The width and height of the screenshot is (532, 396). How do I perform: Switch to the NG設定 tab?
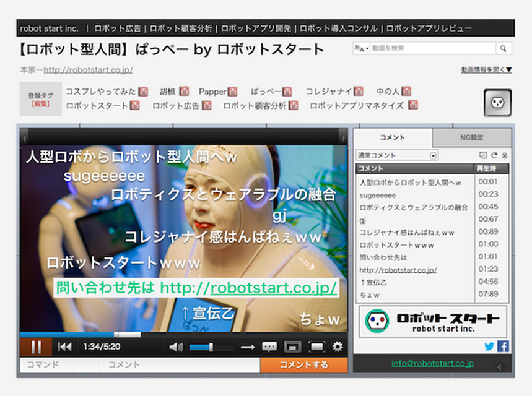point(472,137)
